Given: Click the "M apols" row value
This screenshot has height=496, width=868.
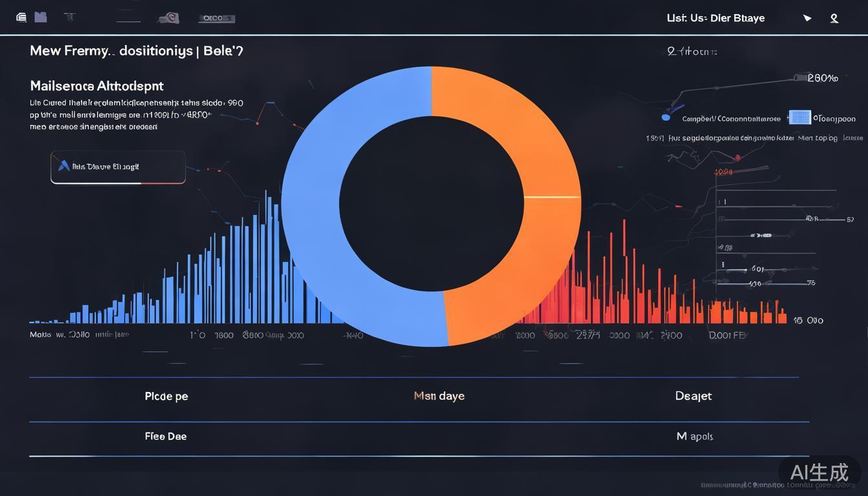Looking at the screenshot, I should (695, 437).
